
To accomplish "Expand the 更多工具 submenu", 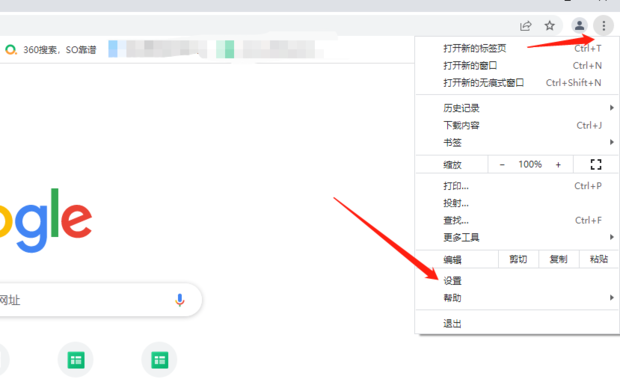I will 517,237.
